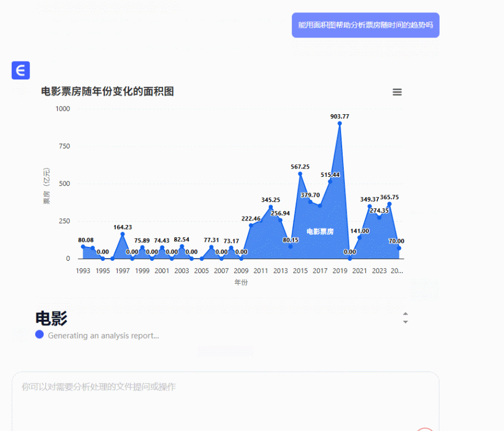Select the user message bubble about 面积图

coord(366,25)
